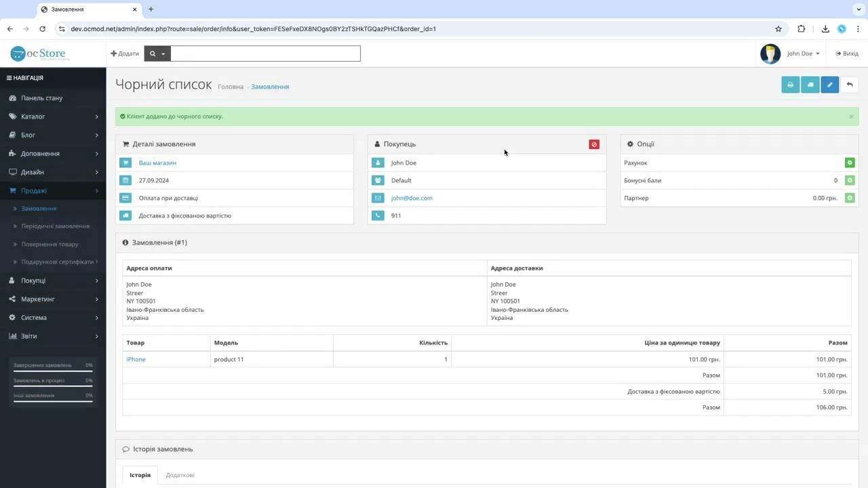Expand the Маркетинг sidebar section
Viewport: 868px width, 488px height.
(x=53, y=299)
